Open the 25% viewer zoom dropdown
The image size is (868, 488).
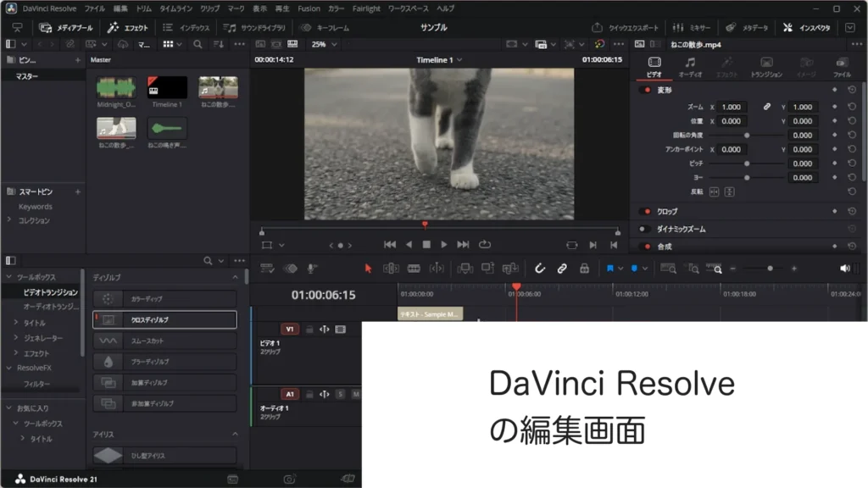pyautogui.click(x=324, y=44)
